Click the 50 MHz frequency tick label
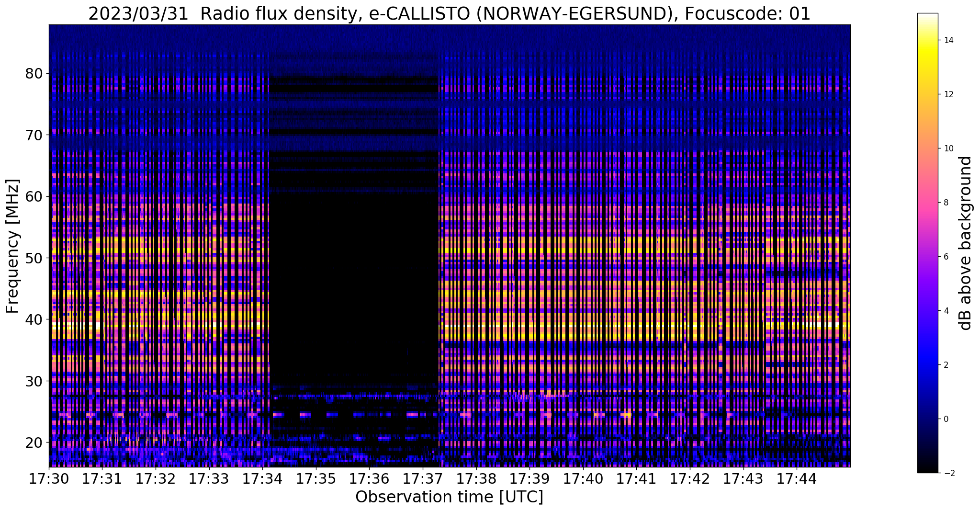The image size is (980, 511). (34, 258)
